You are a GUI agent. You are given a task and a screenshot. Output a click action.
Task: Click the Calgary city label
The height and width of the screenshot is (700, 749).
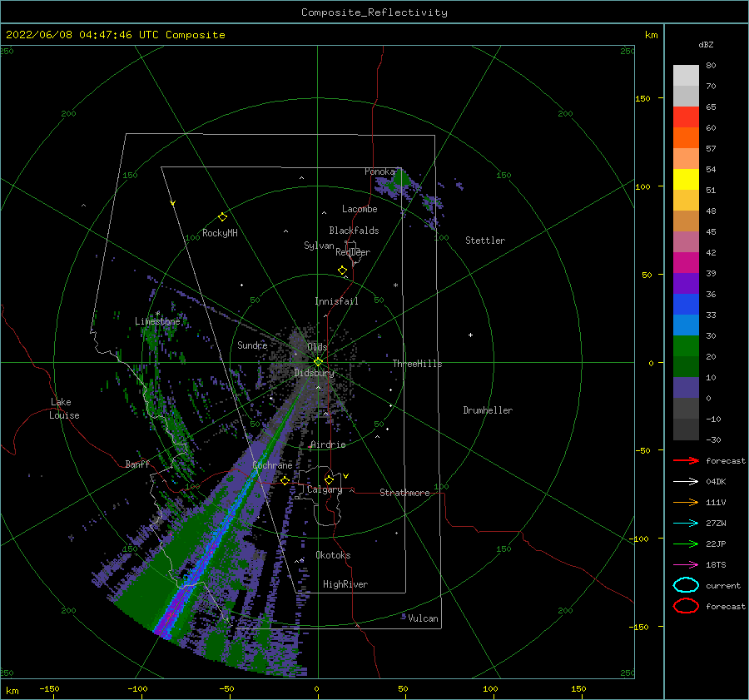click(x=325, y=489)
